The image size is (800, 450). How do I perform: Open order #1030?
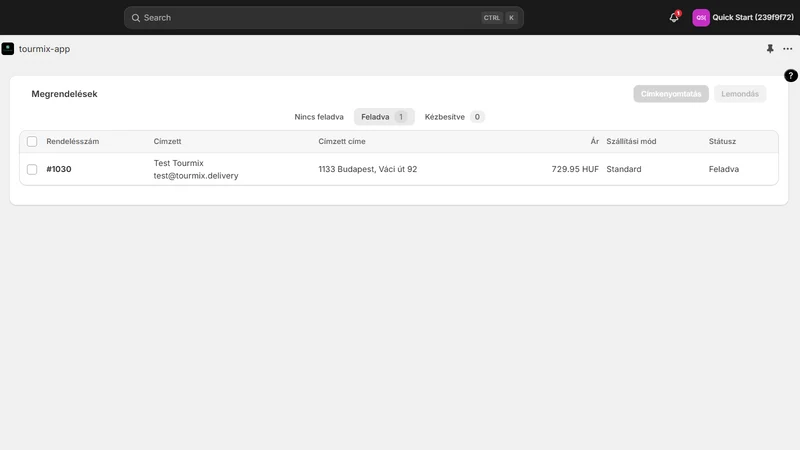point(59,169)
